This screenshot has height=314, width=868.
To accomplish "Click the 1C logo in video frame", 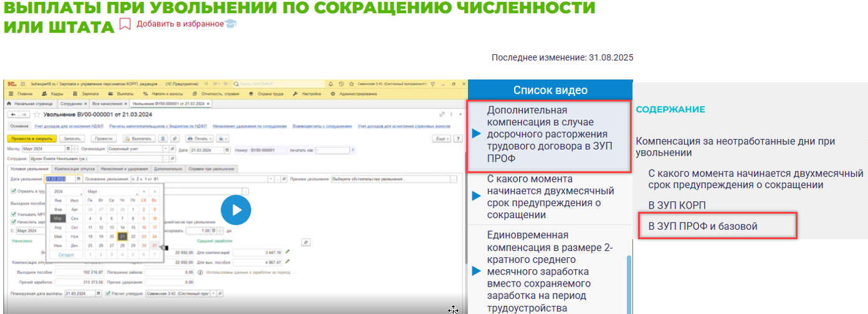I will pyautogui.click(x=11, y=84).
